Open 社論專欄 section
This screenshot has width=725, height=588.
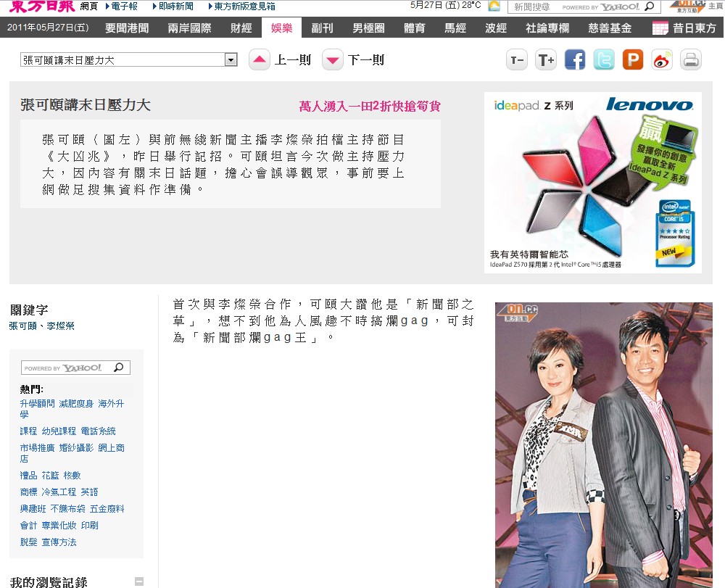point(547,28)
